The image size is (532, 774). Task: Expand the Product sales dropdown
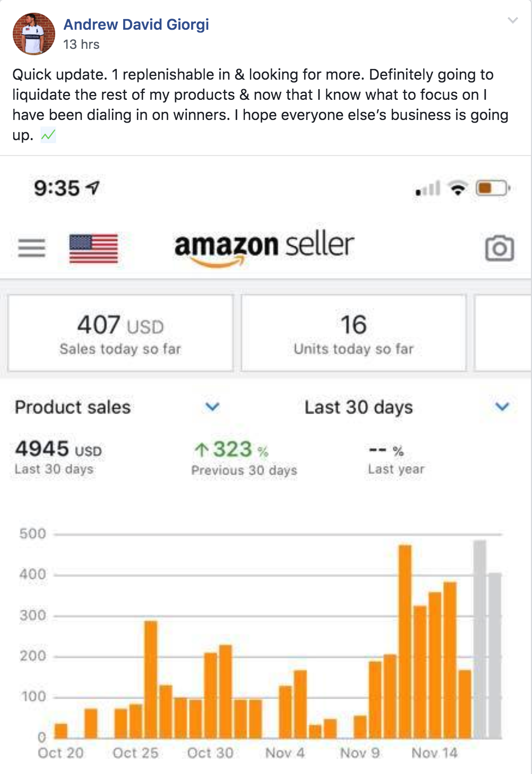[x=212, y=407]
